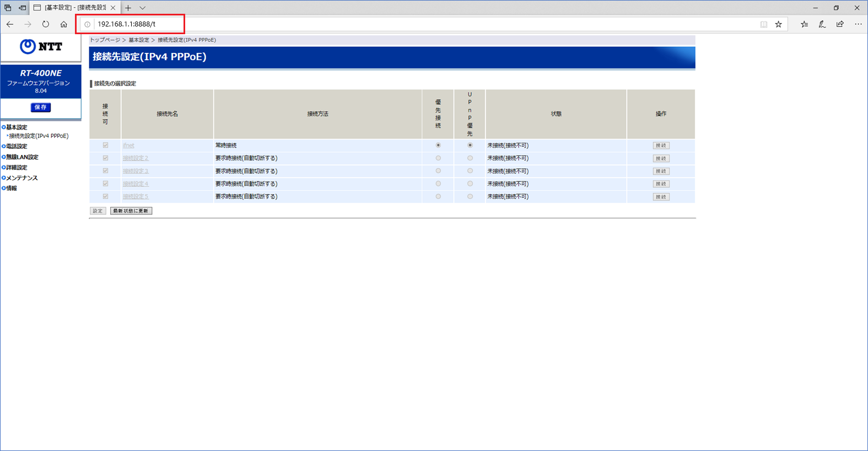
Task: Click the Add notes pen icon
Action: point(822,24)
